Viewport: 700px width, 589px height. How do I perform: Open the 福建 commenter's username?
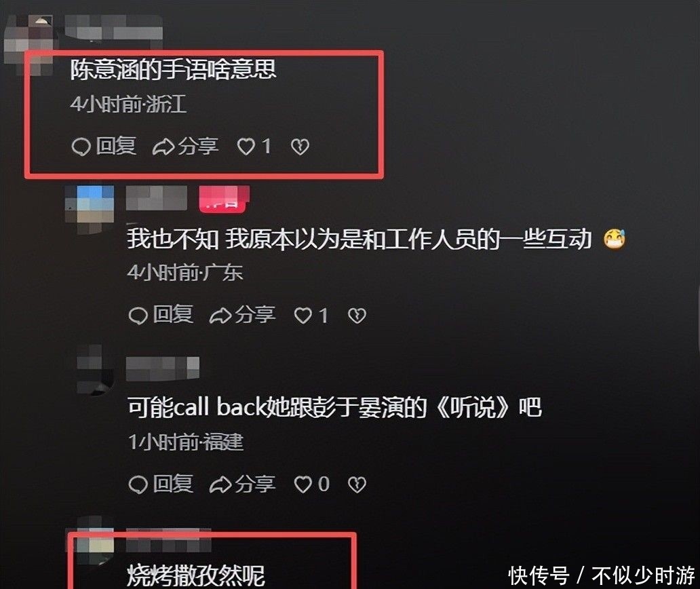click(163, 369)
